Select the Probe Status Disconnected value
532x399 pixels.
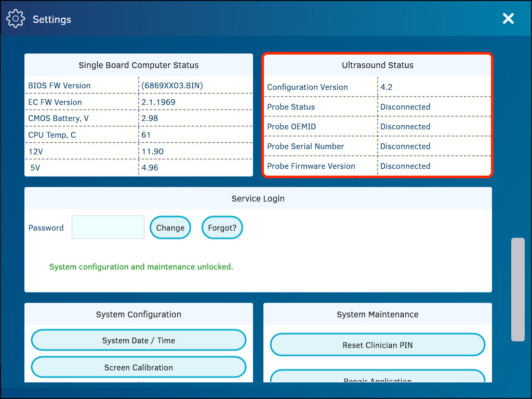[405, 107]
